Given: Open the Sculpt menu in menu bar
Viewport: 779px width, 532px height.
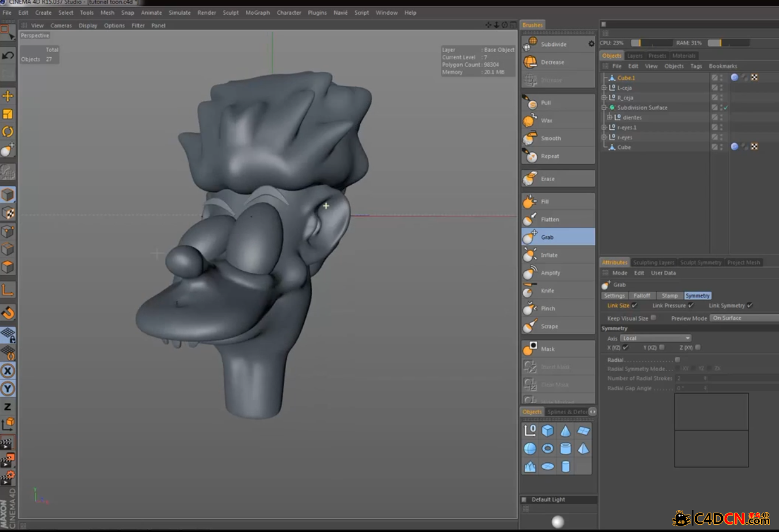Looking at the screenshot, I should (231, 12).
